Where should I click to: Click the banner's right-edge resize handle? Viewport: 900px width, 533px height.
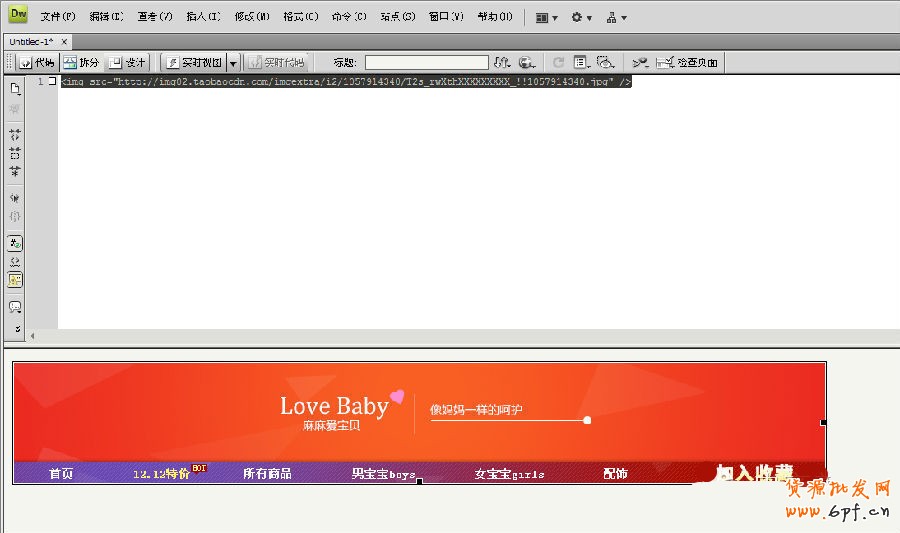pyautogui.click(x=824, y=423)
